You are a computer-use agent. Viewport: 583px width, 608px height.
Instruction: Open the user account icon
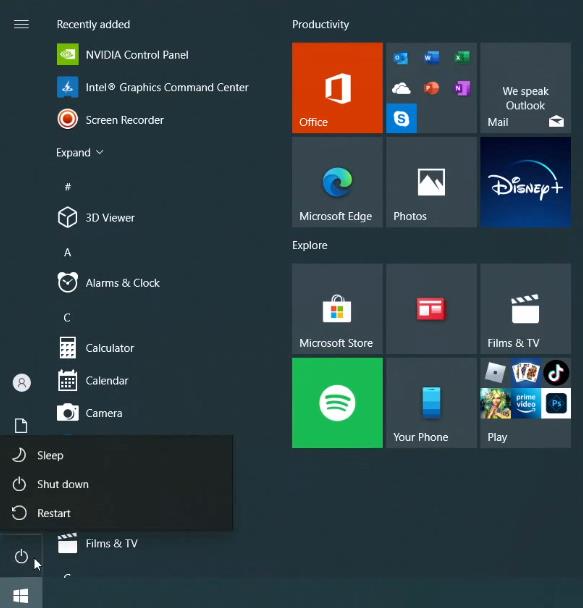coord(22,383)
